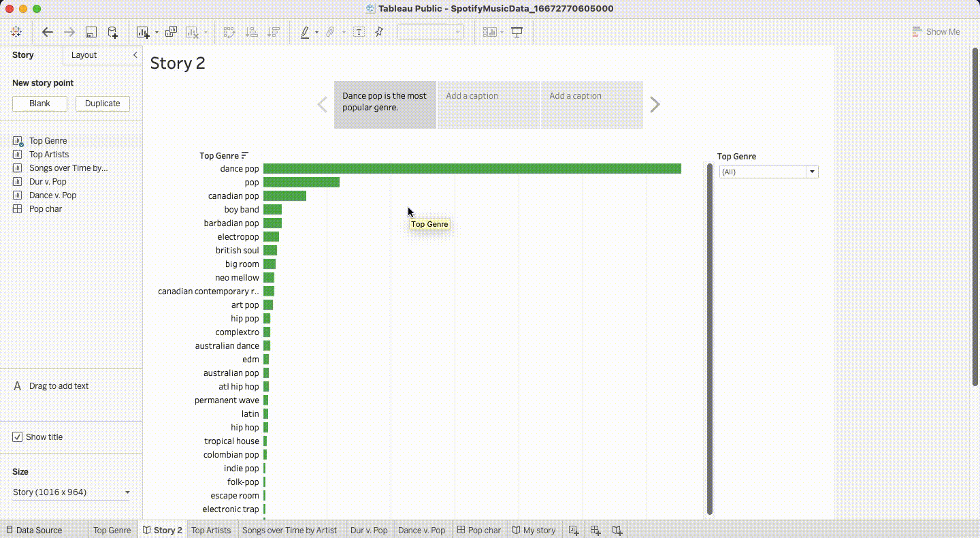Click the group members paperclip icon

(x=330, y=32)
